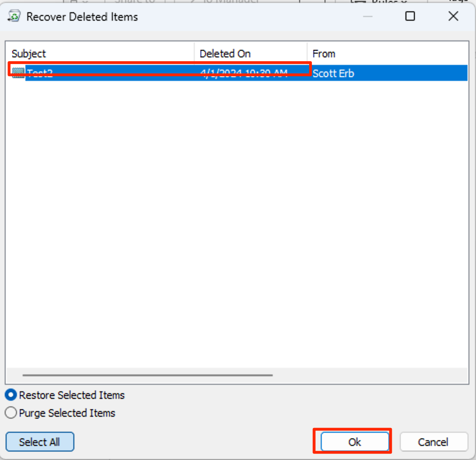Choose Purge Selected Items radio option
The height and width of the screenshot is (460, 476).
coord(11,413)
